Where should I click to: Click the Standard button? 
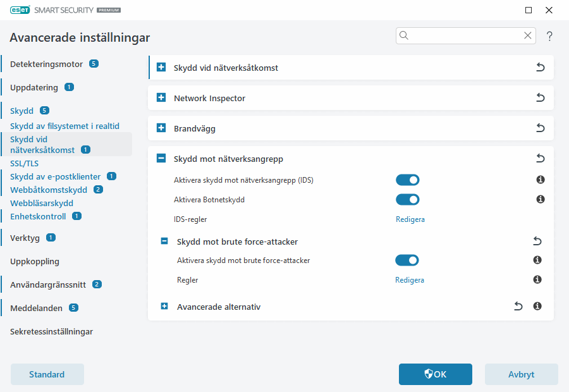pyautogui.click(x=47, y=374)
